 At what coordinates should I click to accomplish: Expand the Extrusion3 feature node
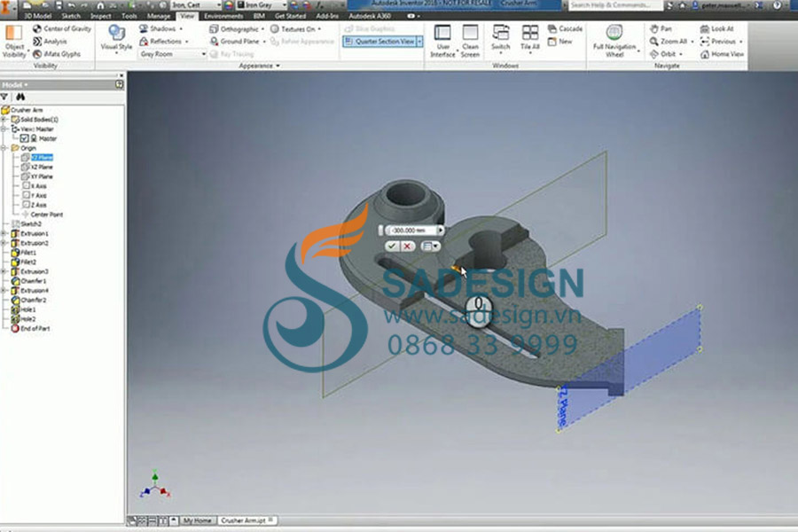4,272
